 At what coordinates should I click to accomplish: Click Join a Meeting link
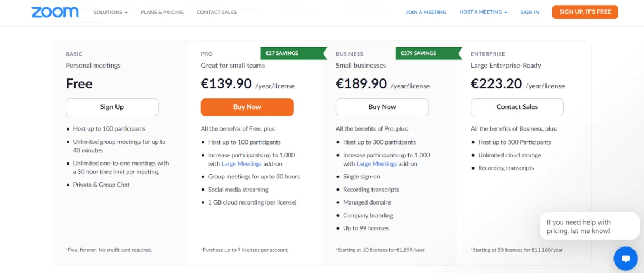pos(426,12)
